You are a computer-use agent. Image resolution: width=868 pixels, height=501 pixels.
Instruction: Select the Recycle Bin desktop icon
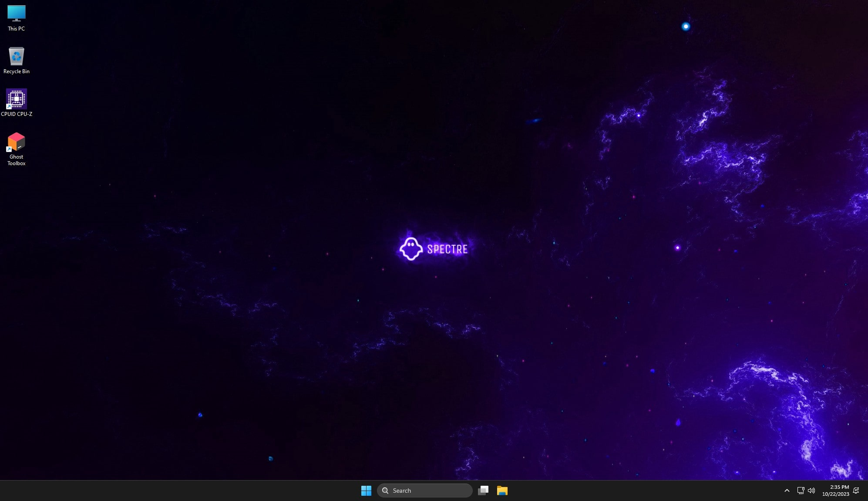[x=17, y=60]
